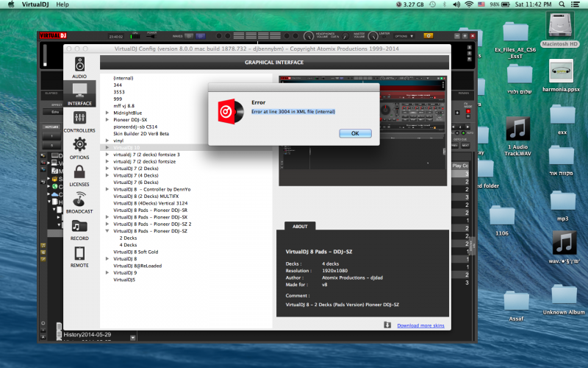Expand the Pioneer DDJ-SX skin entry
This screenshot has width=588, height=368.
coord(107,119)
